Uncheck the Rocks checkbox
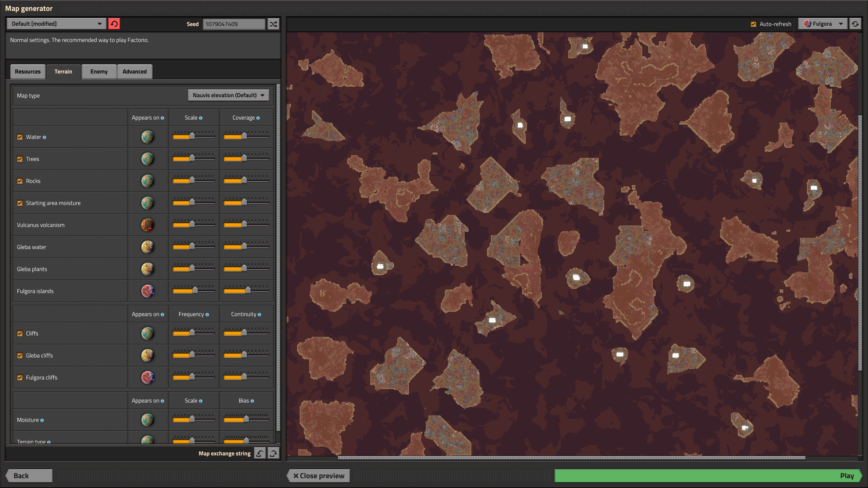The height and width of the screenshot is (488, 868). tap(20, 181)
